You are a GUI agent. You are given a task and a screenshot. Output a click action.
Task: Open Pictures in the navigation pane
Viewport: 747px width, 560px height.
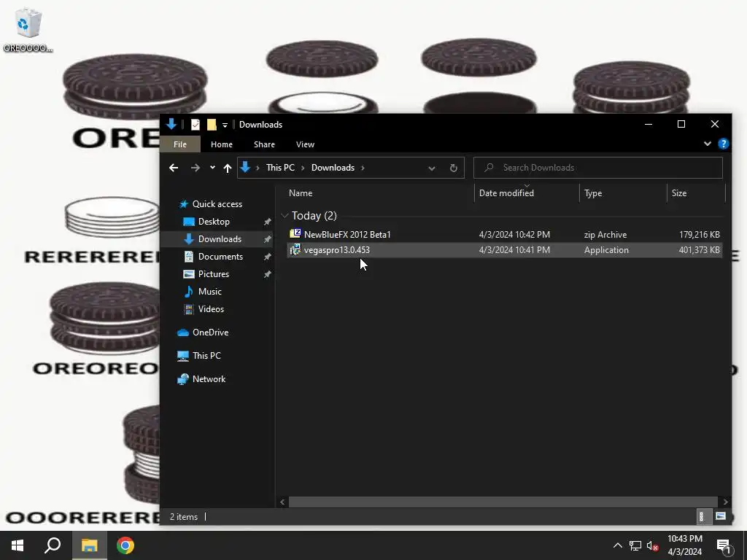point(213,274)
